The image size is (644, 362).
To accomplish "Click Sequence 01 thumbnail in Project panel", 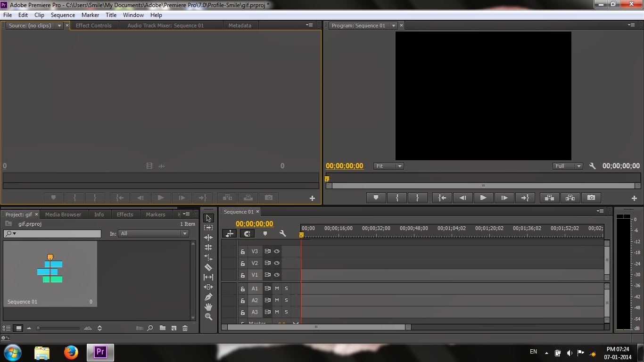I will [x=50, y=273].
